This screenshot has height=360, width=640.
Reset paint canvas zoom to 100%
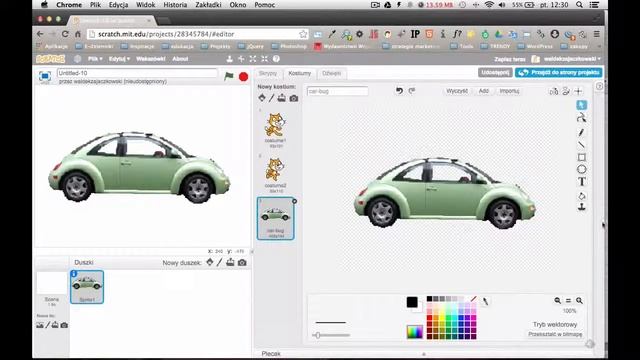pyautogui.click(x=568, y=300)
